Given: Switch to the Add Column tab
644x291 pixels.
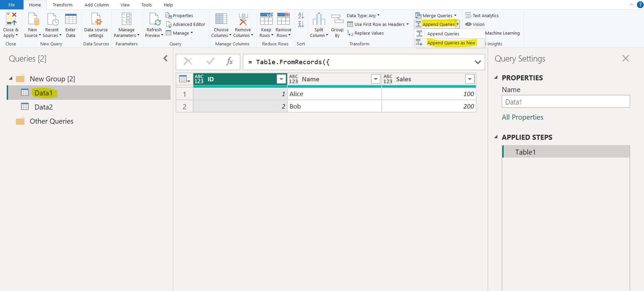Looking at the screenshot, I should click(x=96, y=5).
